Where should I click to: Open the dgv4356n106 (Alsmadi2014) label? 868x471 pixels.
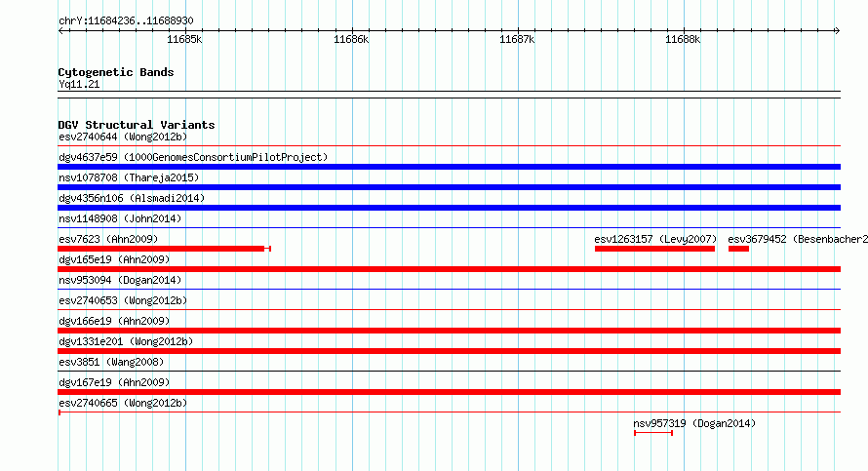coord(132,198)
